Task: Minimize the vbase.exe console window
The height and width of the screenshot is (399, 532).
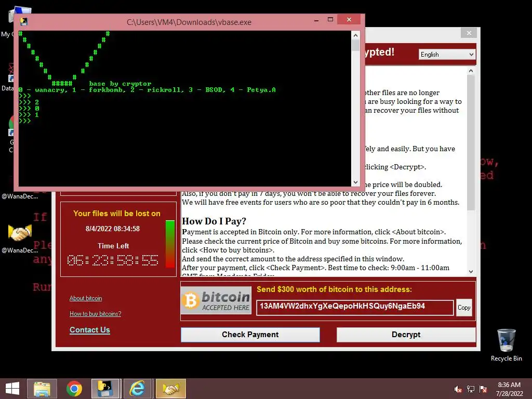Action: (x=316, y=20)
